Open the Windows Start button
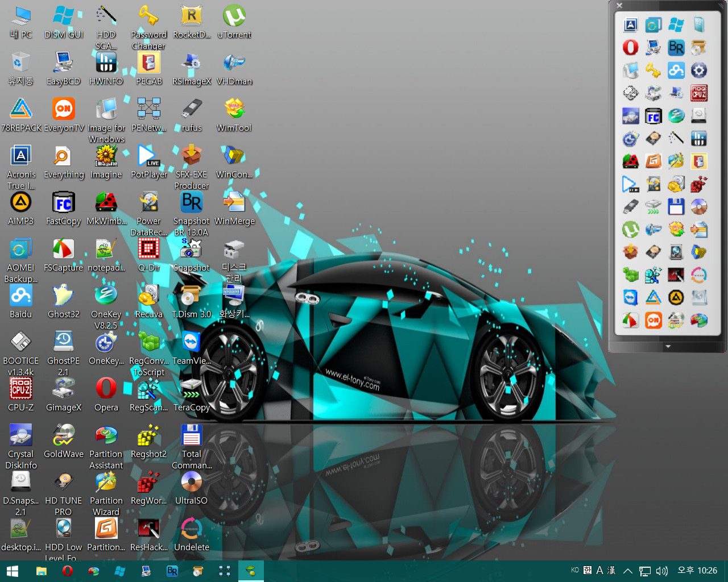Viewport: 728px width, 582px height. [x=13, y=571]
